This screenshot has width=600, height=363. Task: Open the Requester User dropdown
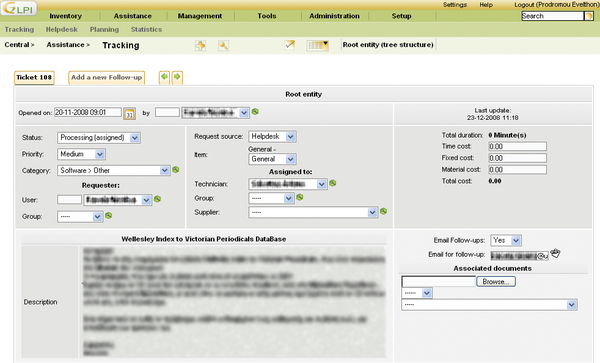[118, 200]
